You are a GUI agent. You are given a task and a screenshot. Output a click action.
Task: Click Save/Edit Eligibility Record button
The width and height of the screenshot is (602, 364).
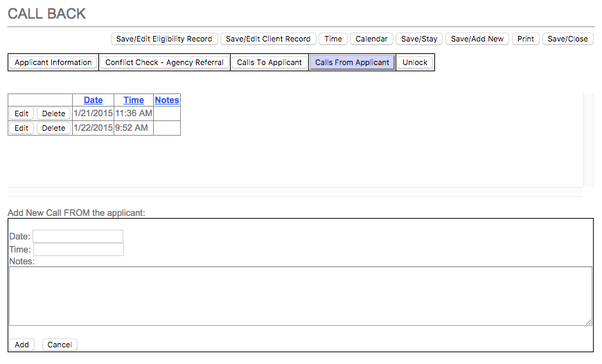pyautogui.click(x=164, y=39)
